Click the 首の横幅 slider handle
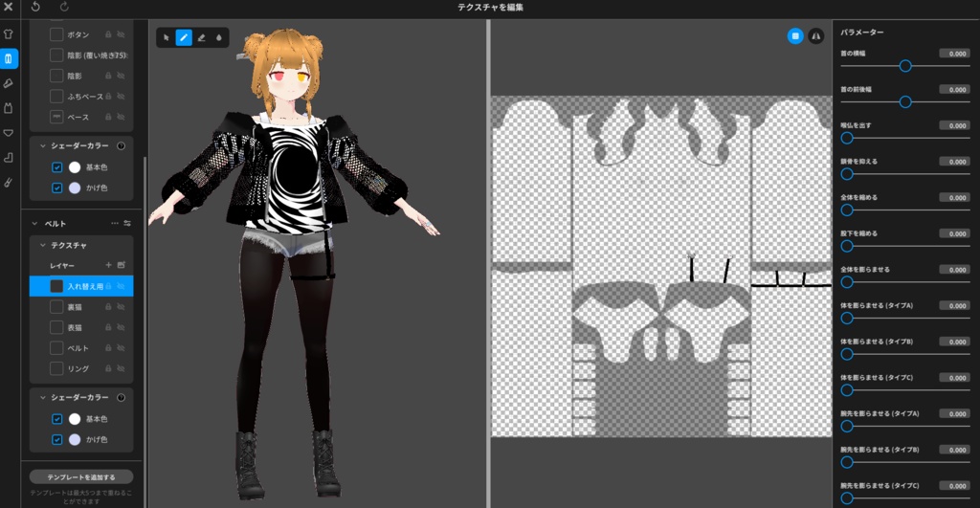 [x=905, y=66]
